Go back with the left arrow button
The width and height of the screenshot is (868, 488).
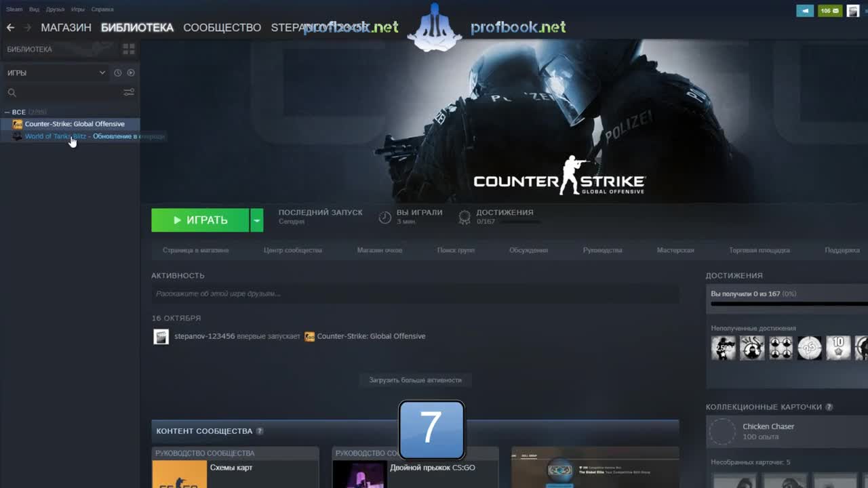10,28
